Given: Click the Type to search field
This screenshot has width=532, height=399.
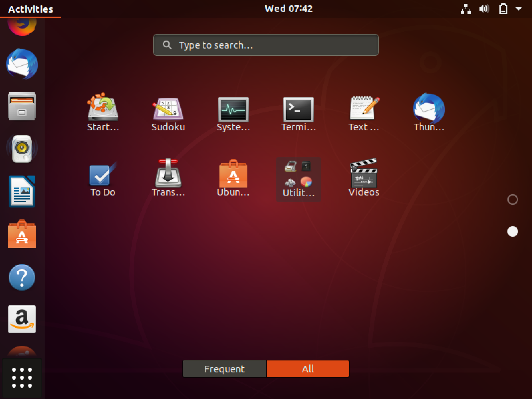Looking at the screenshot, I should coord(266,45).
